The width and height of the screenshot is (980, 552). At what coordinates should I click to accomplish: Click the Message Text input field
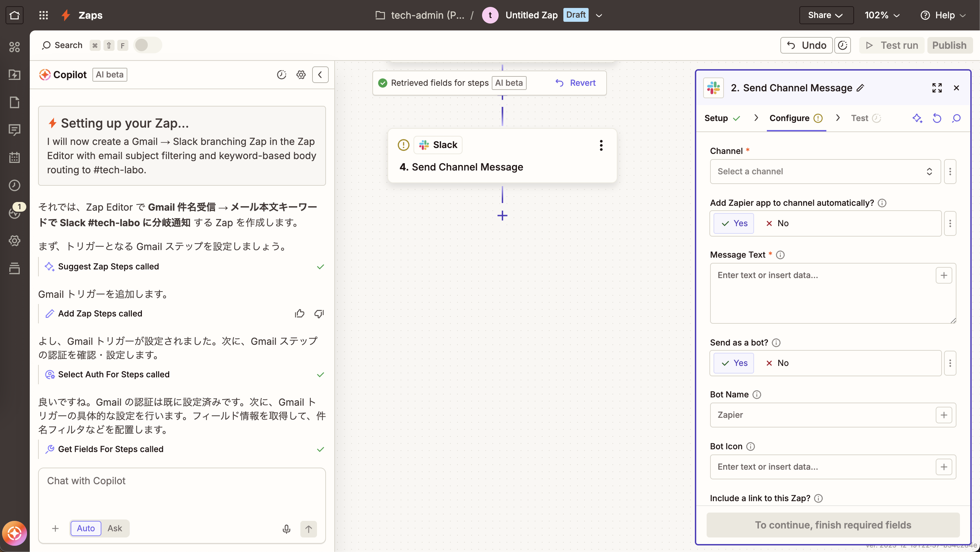pos(822,293)
